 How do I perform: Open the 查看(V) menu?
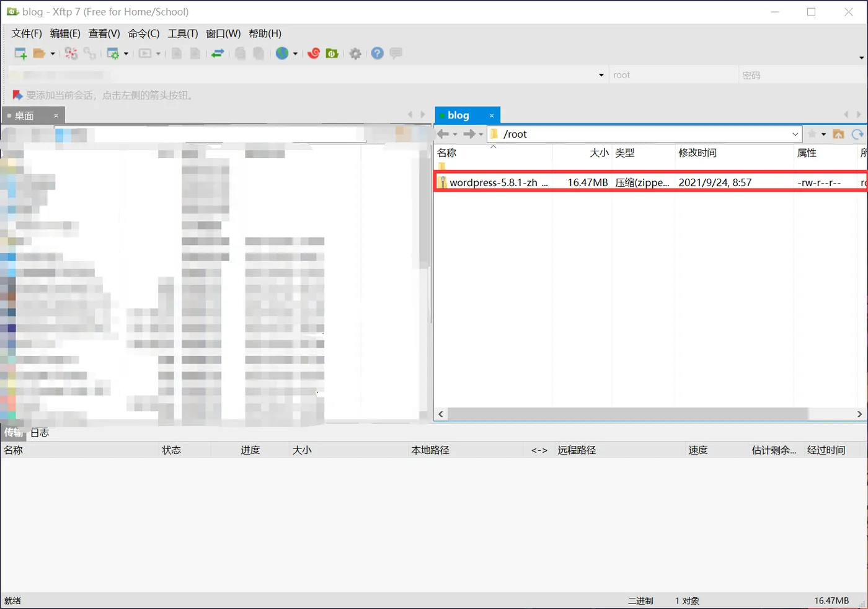pyautogui.click(x=104, y=33)
